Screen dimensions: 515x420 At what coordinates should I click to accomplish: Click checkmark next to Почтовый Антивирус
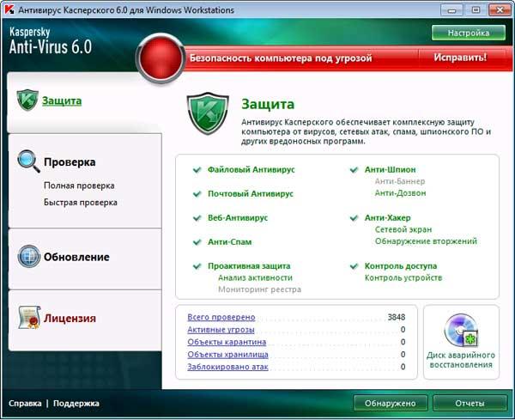coord(197,194)
